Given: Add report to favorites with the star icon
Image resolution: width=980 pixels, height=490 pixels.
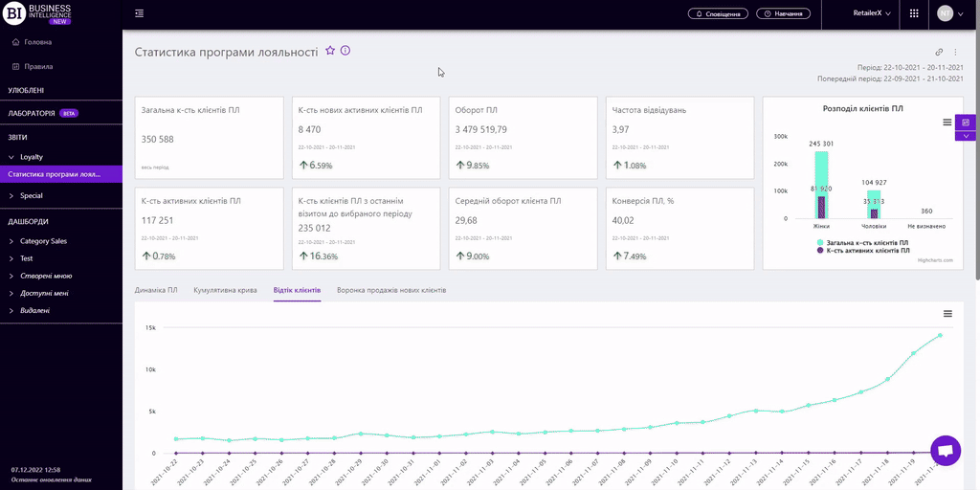Looking at the screenshot, I should pyautogui.click(x=330, y=51).
